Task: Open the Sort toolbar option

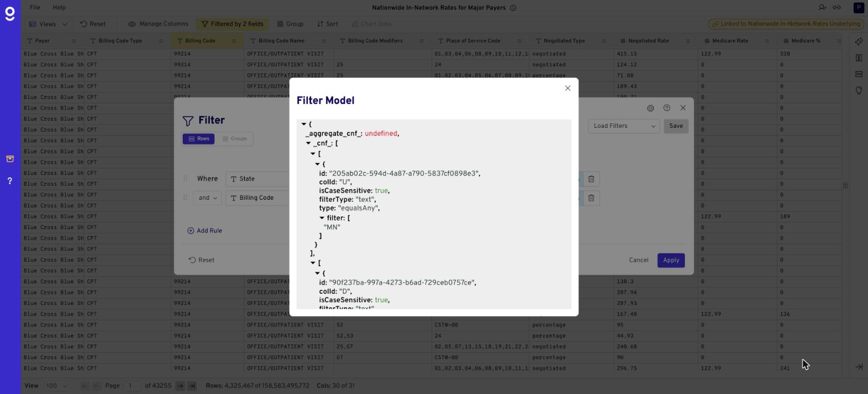Action: [328, 24]
